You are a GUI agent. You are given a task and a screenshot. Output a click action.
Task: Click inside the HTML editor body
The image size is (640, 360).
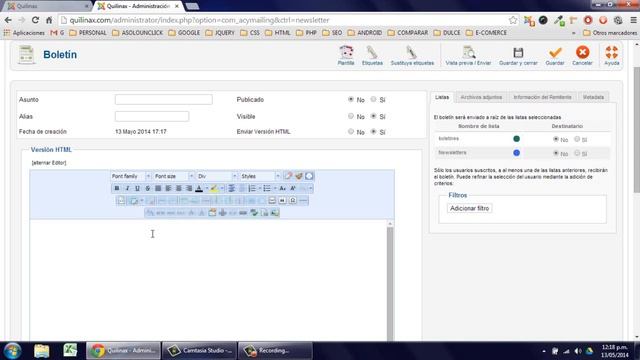(x=208, y=281)
